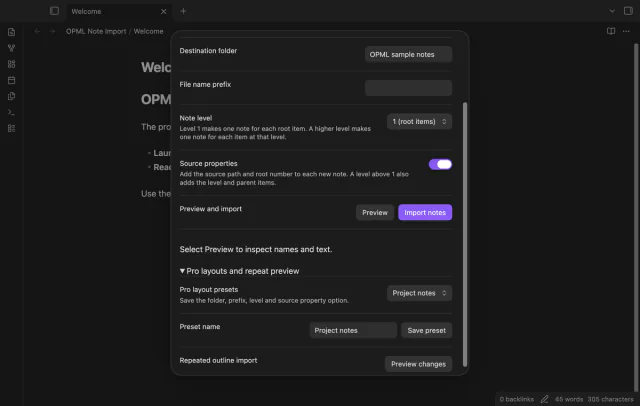Switch to reading view book icon
Screen dimensions: 640x406
tap(611, 31)
